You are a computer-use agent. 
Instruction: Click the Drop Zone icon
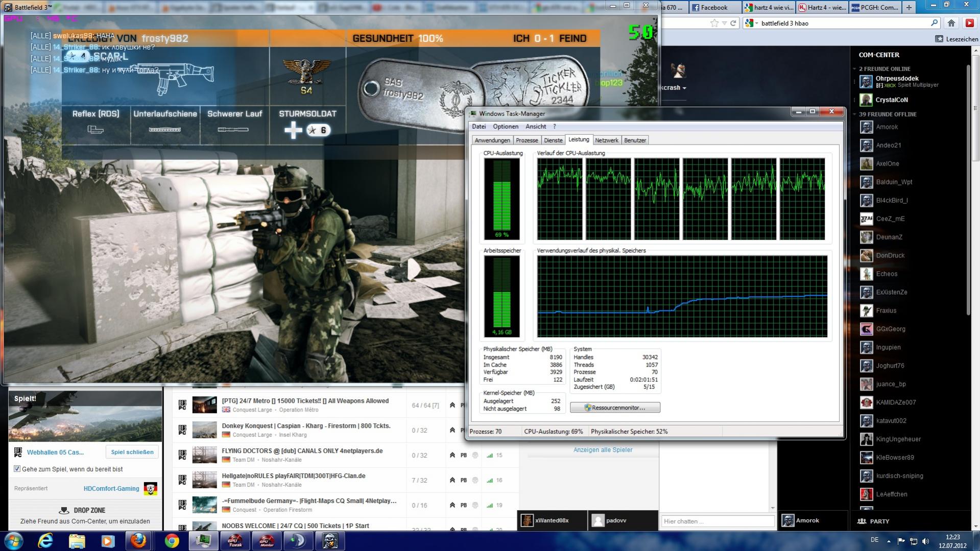pyautogui.click(x=64, y=510)
